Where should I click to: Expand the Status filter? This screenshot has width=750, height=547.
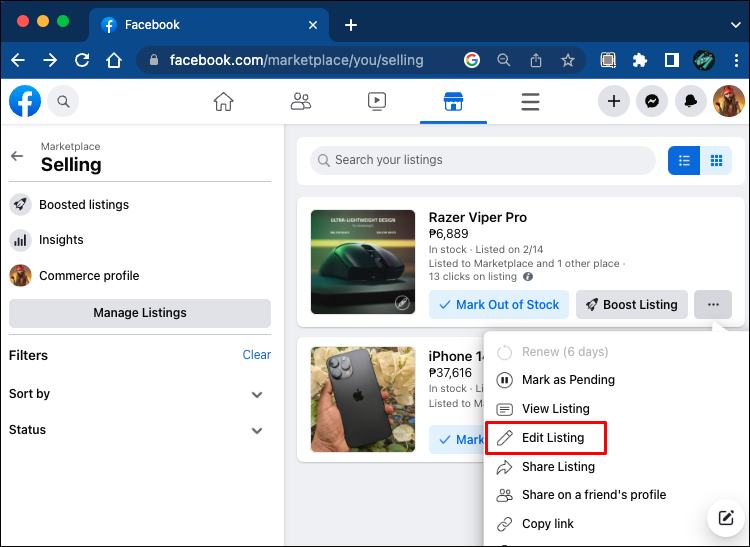click(x=140, y=430)
